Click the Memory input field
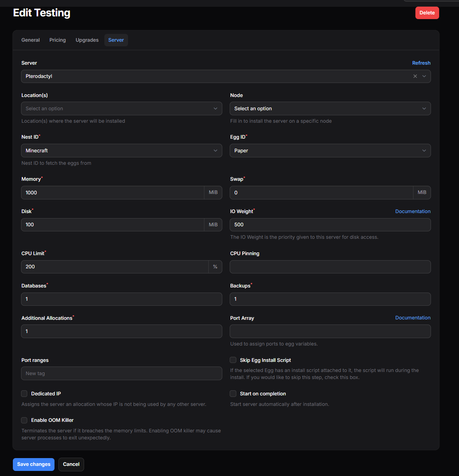459x476 pixels. (x=113, y=193)
